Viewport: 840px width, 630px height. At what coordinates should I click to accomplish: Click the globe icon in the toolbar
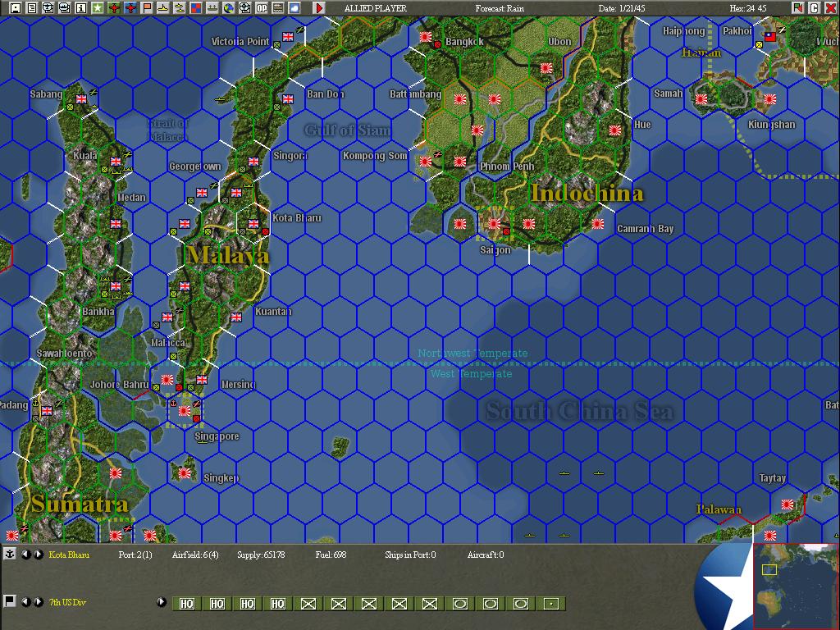tap(228, 7)
